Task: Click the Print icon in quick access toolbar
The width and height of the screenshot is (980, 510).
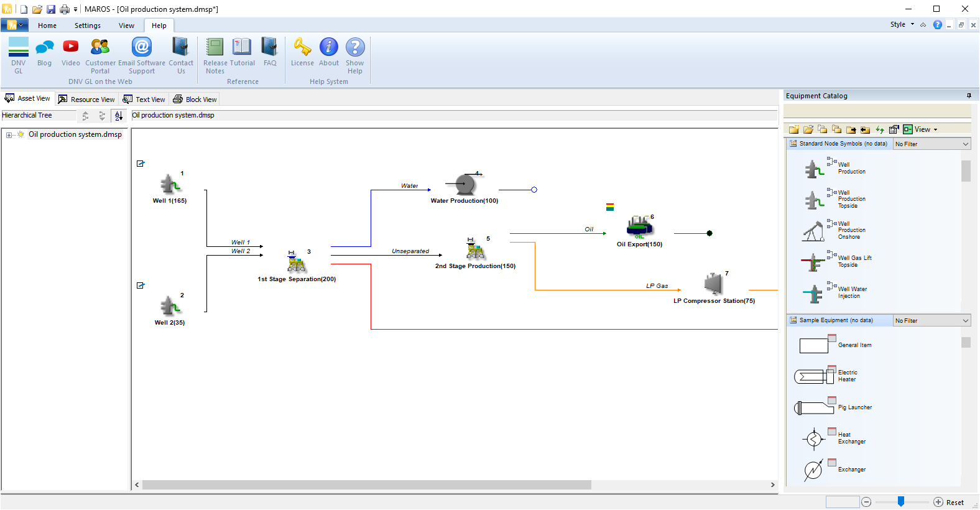Action: [x=65, y=9]
